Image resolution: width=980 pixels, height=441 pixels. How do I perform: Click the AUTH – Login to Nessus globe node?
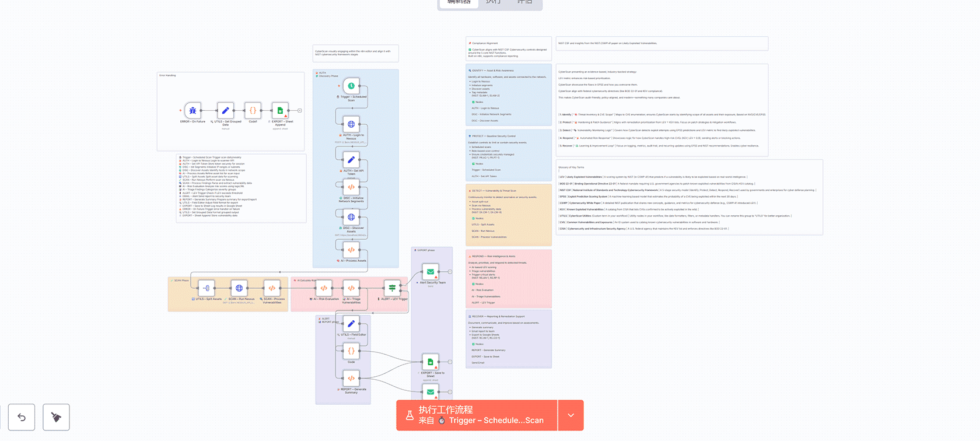(351, 124)
